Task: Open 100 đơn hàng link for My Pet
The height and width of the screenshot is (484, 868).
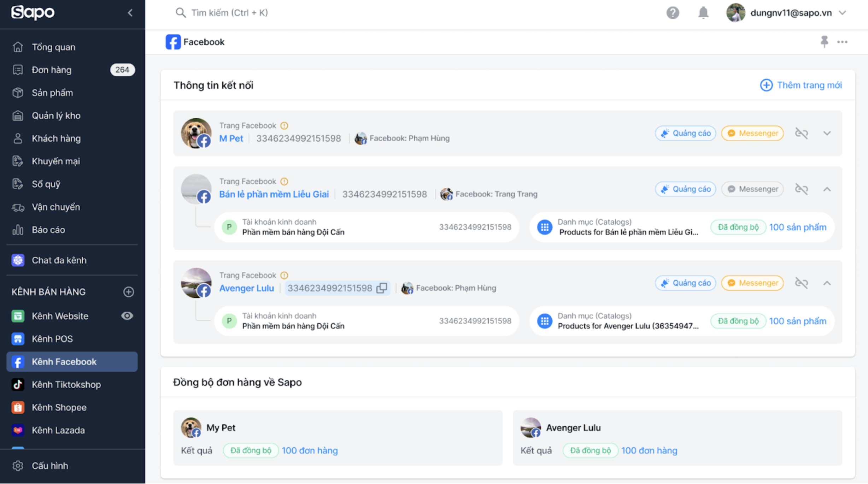Action: (310, 450)
